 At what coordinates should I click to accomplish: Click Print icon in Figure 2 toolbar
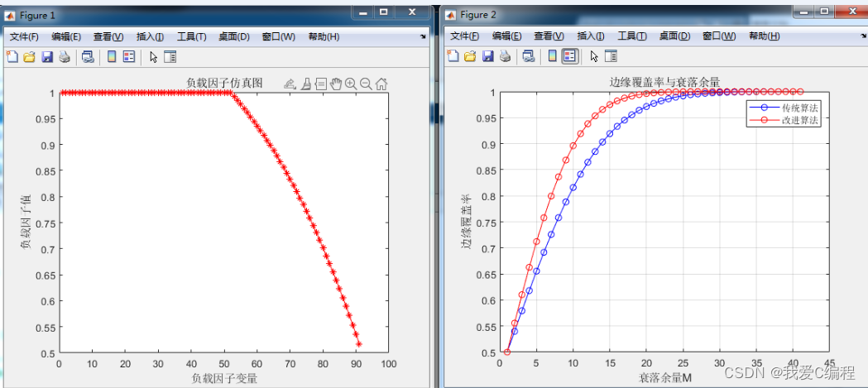[x=505, y=56]
